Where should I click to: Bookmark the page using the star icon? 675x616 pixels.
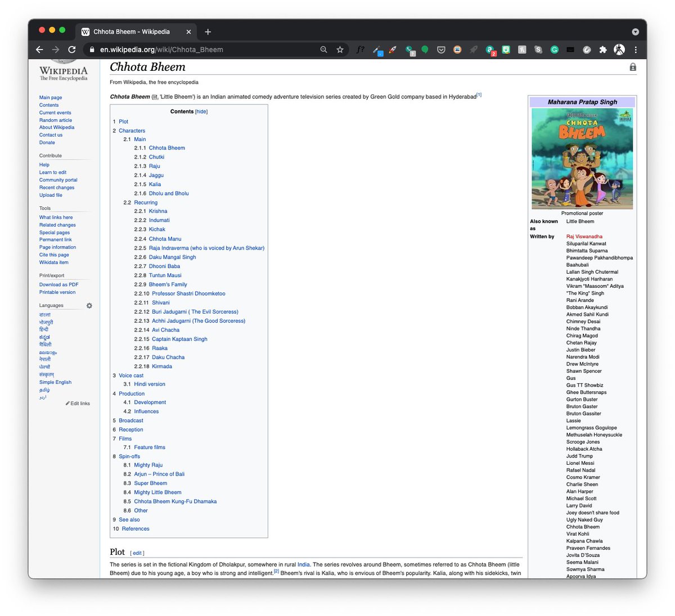click(340, 49)
